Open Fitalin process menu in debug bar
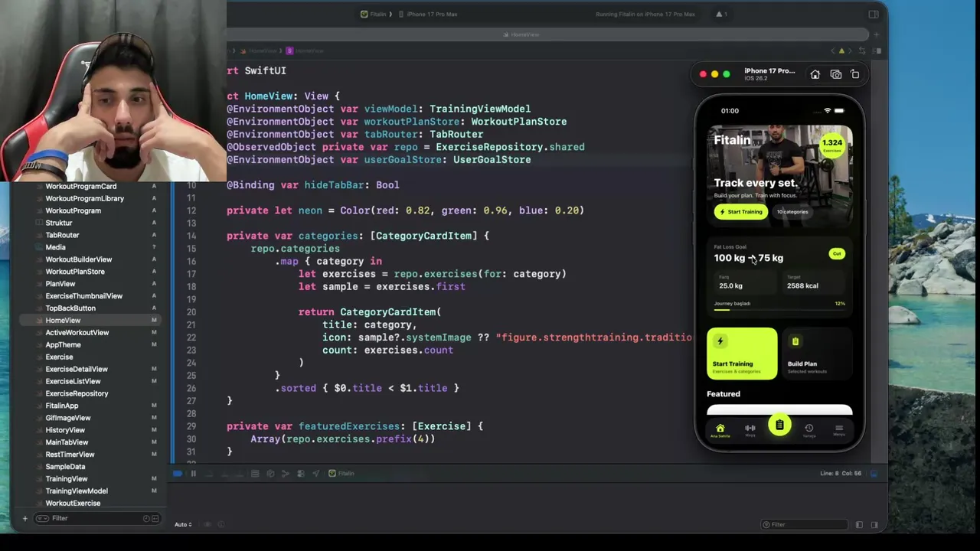980x551 pixels. coord(341,474)
